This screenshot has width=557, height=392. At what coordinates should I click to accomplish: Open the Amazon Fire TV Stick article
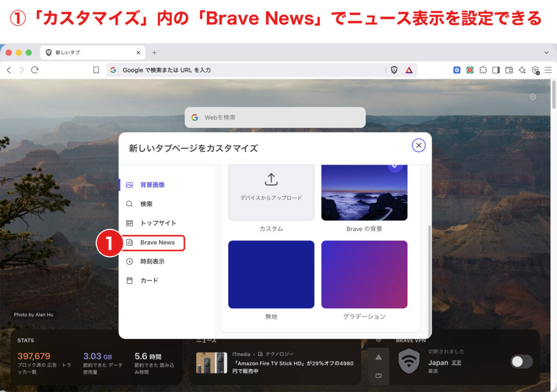[293, 367]
